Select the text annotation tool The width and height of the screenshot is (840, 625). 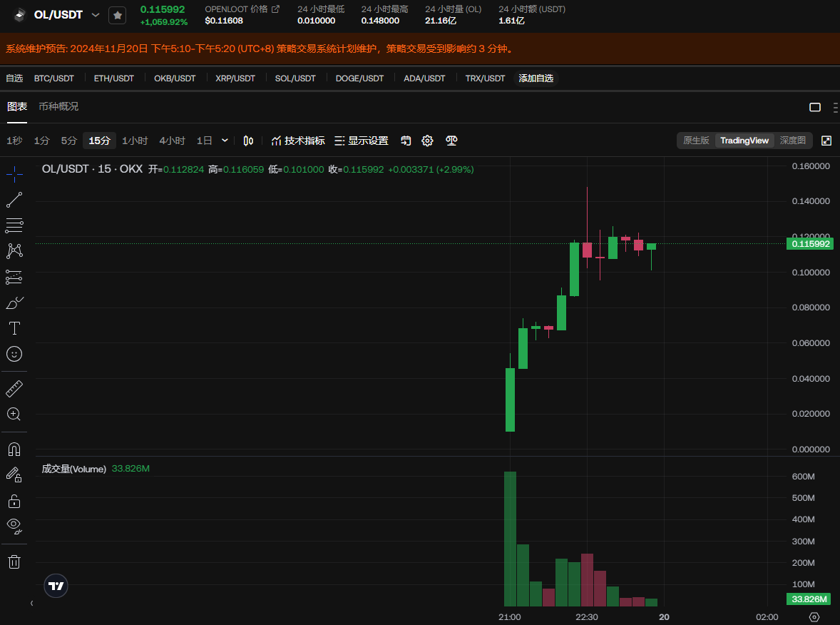click(14, 328)
